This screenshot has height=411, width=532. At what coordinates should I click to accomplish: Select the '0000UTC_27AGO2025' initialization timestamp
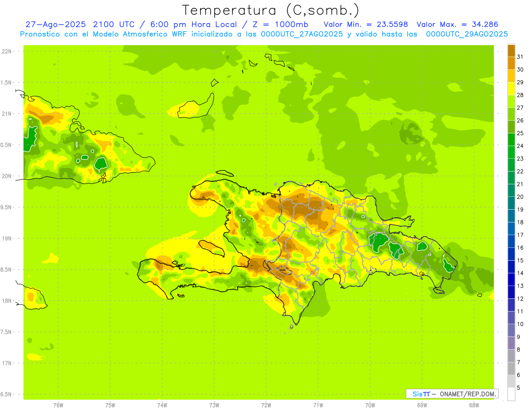(x=302, y=34)
